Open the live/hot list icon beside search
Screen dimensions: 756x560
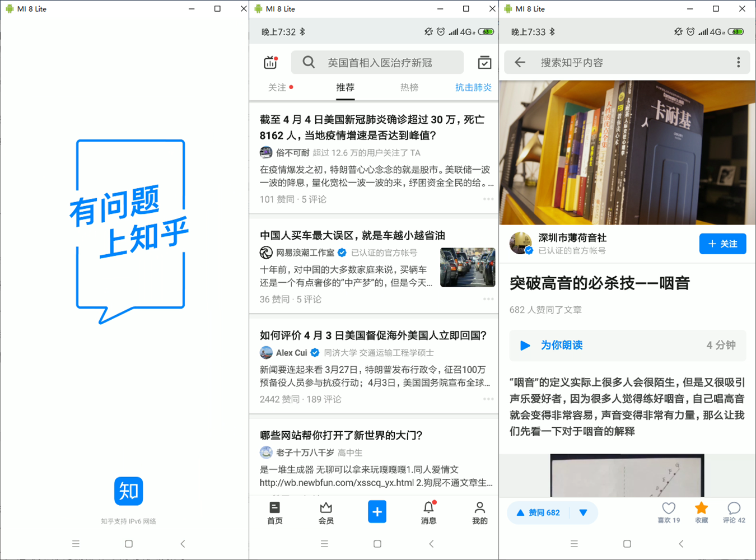coord(270,62)
